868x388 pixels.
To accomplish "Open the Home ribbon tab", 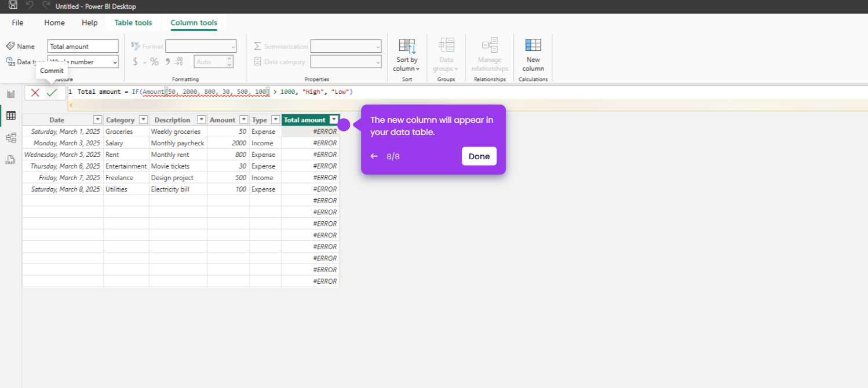I will (54, 23).
